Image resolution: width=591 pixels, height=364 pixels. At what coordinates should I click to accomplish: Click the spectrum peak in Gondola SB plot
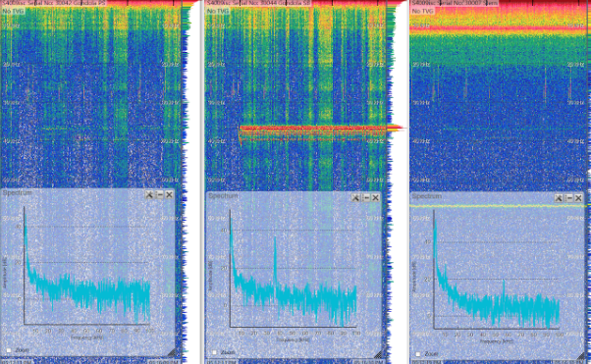[275, 238]
